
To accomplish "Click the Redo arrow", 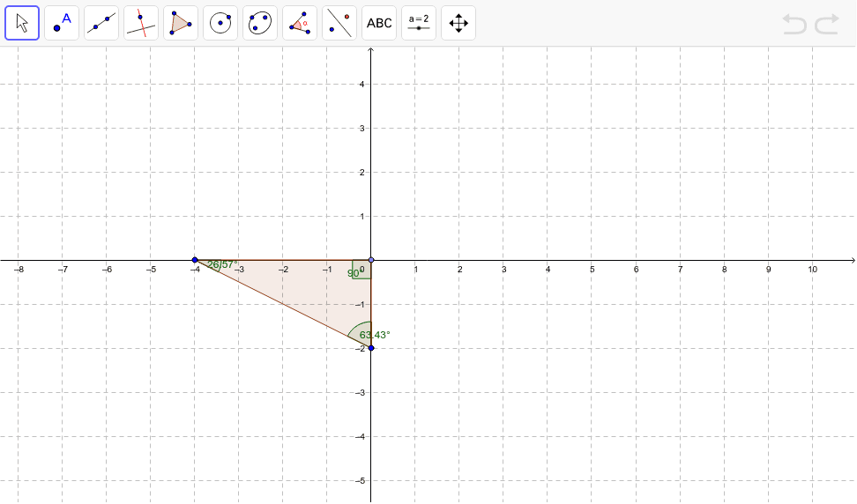I will (827, 25).
